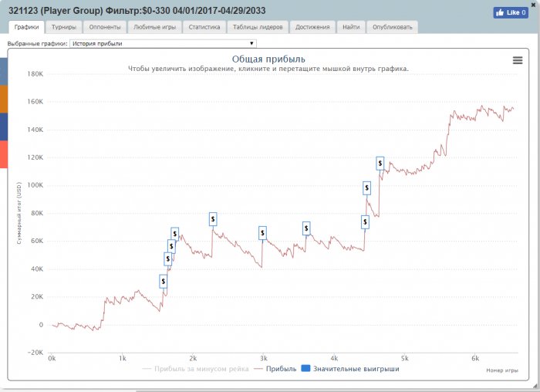The height and width of the screenshot is (392, 540).
Task: Click the blue sidebar strip at top left
Action: (x=3, y=72)
